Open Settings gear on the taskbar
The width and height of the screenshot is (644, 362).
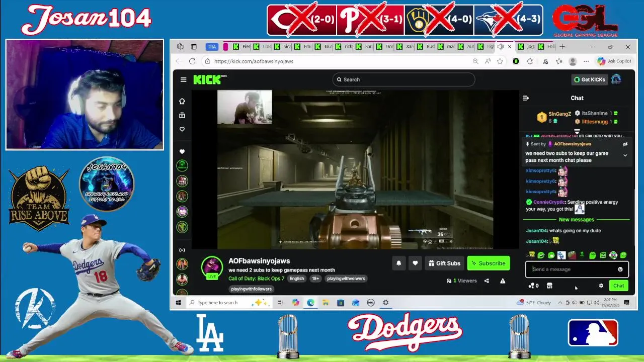pos(386,303)
